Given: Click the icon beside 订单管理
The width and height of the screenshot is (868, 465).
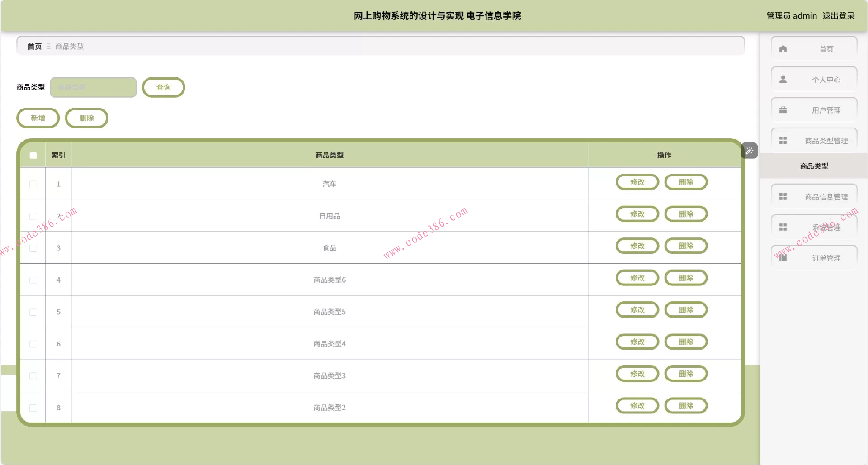Looking at the screenshot, I should 783,258.
